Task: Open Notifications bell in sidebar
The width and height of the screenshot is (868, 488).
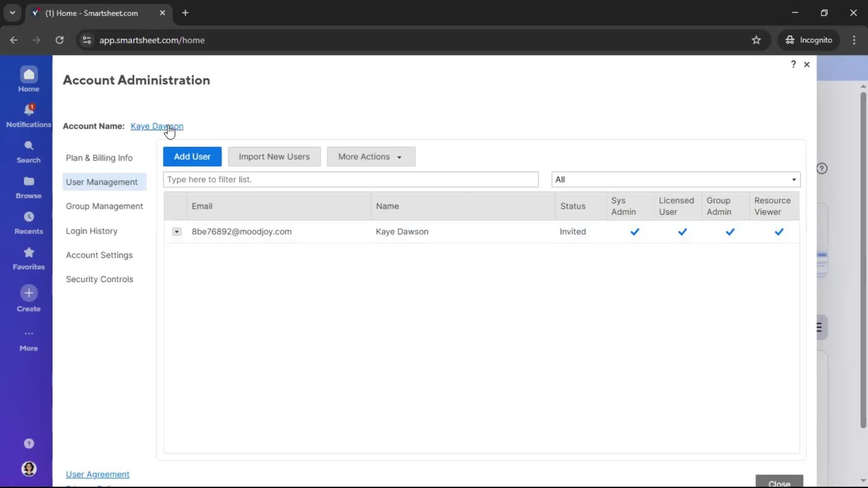Action: pyautogui.click(x=28, y=110)
